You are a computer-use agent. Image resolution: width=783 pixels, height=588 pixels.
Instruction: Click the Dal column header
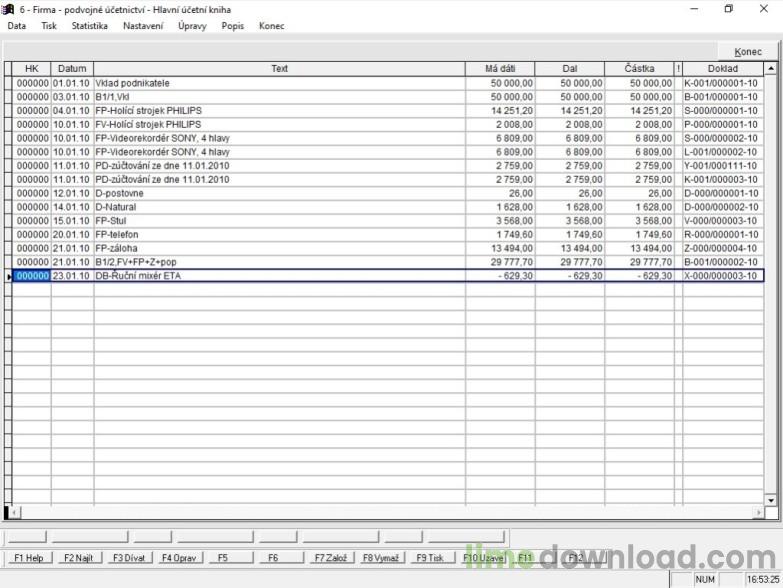tap(570, 68)
